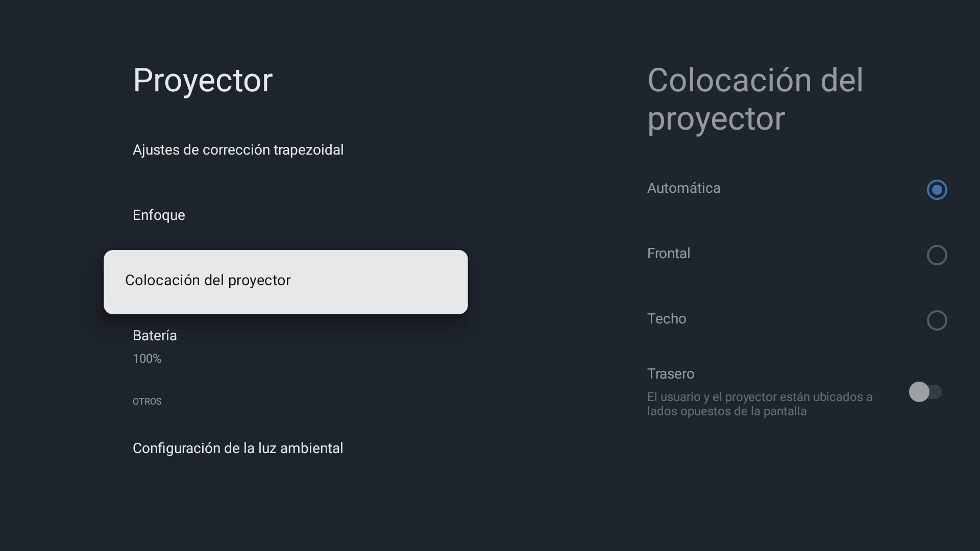The width and height of the screenshot is (980, 551).
Task: Pick the Techo option label
Action: click(667, 319)
